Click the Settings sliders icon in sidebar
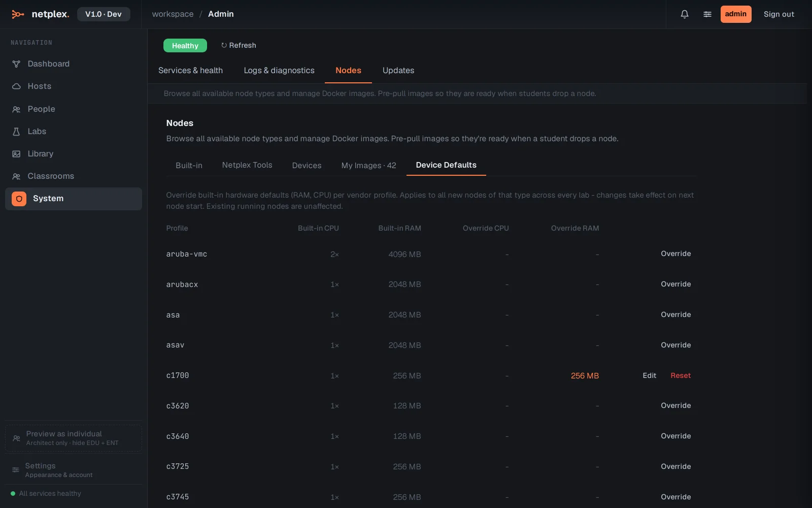812x508 pixels. (x=16, y=470)
